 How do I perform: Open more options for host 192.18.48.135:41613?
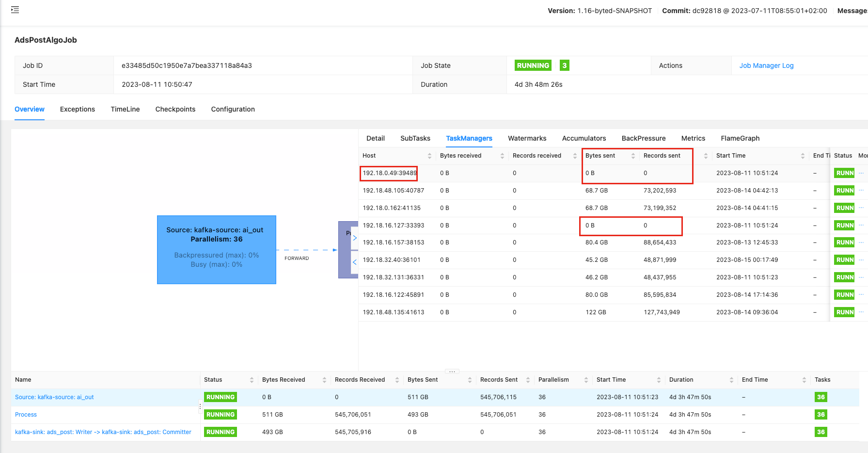(x=861, y=312)
